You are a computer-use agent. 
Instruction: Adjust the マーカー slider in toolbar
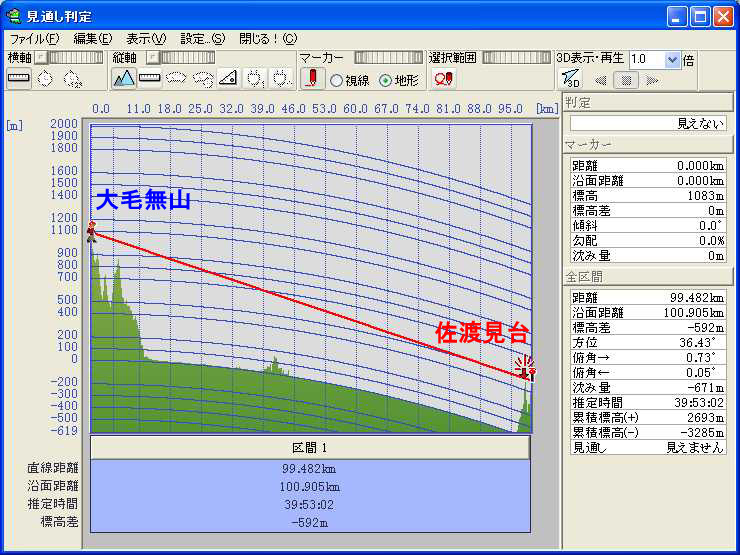(388, 58)
